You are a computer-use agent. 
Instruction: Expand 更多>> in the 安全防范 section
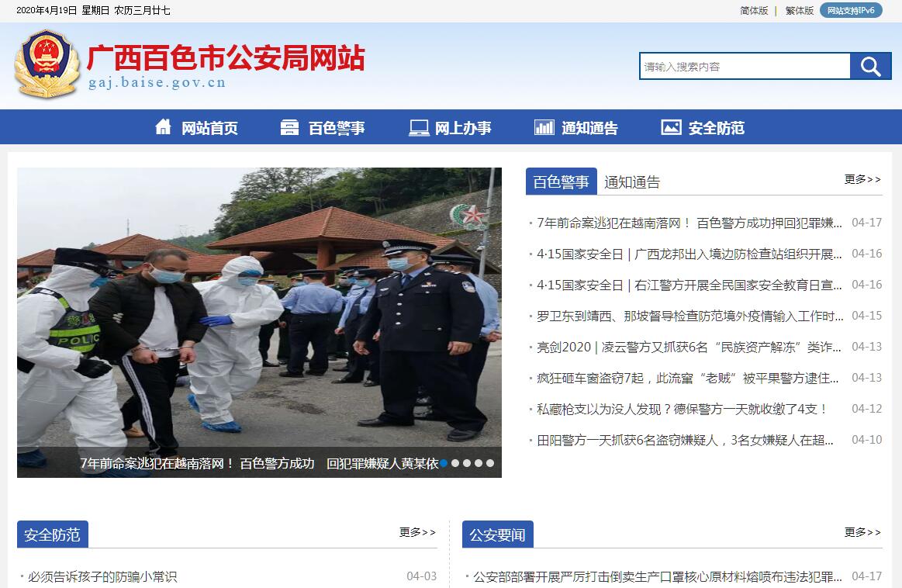pyautogui.click(x=417, y=532)
